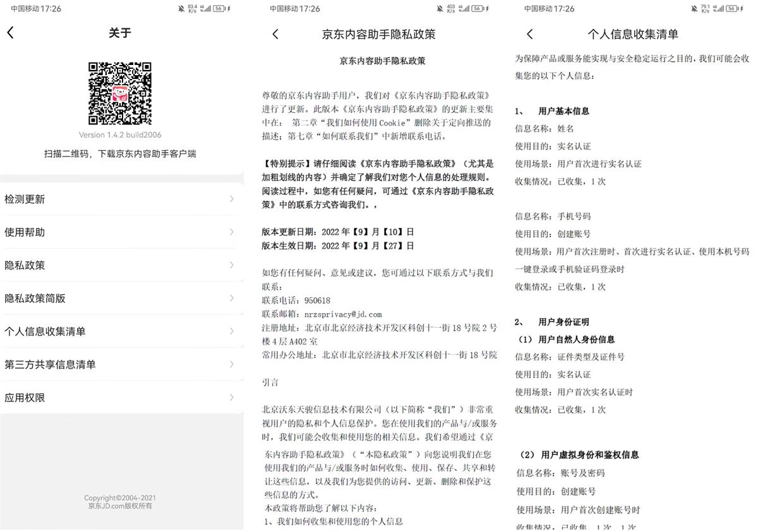The height and width of the screenshot is (532, 758).
Task: Tap 1、我们如何收集和使用您的个人信息 line
Action: coord(334,521)
